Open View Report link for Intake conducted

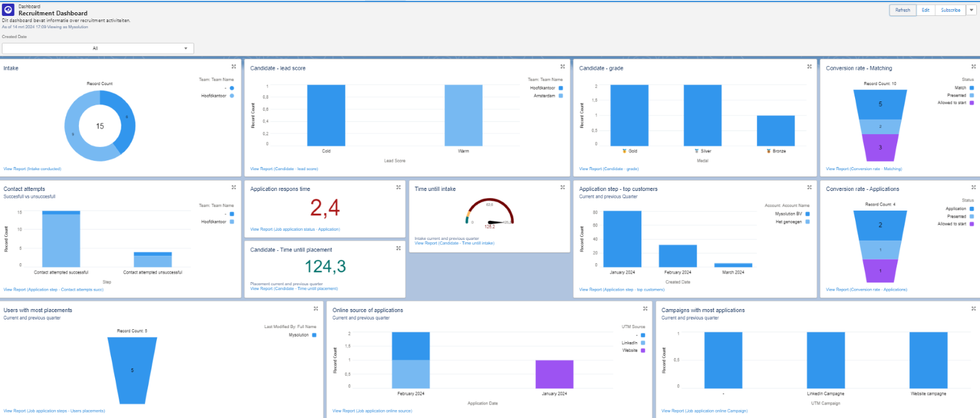tap(32, 169)
